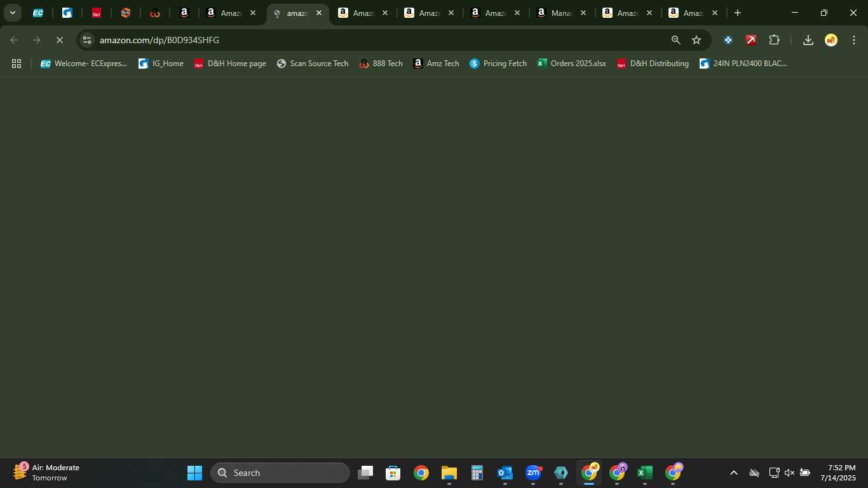Switch to the pinned orange box tab
The width and height of the screenshot is (868, 488).
click(126, 13)
